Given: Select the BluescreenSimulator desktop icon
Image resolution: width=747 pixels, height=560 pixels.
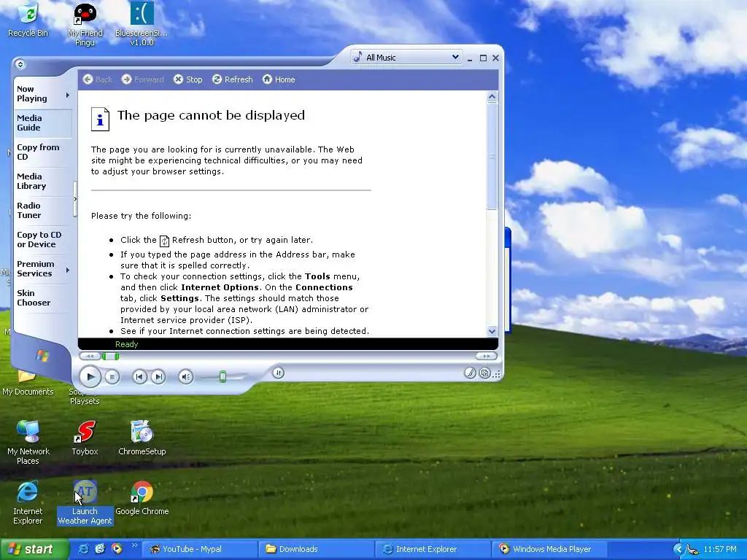Looking at the screenshot, I should (x=142, y=25).
